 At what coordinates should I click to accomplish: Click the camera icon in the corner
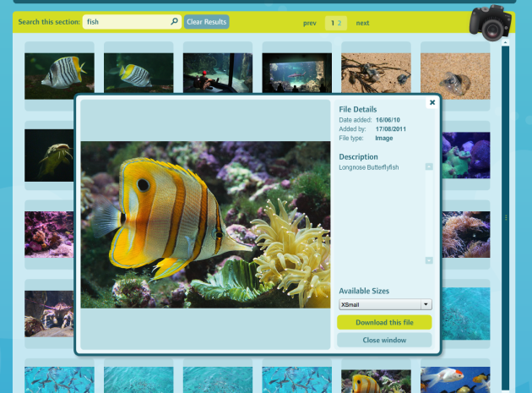[491, 23]
